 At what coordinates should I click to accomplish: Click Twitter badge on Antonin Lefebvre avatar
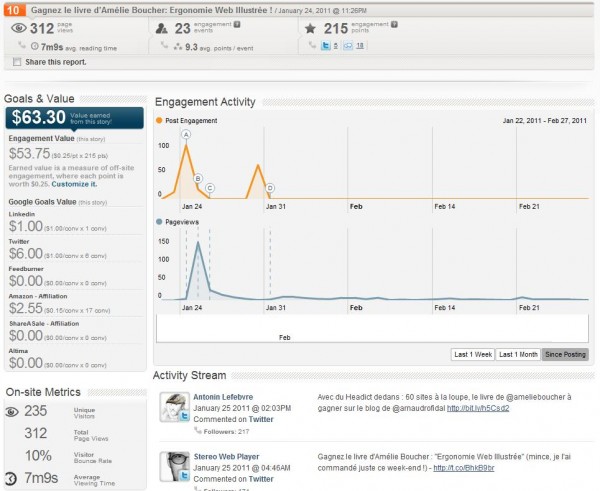tap(184, 416)
